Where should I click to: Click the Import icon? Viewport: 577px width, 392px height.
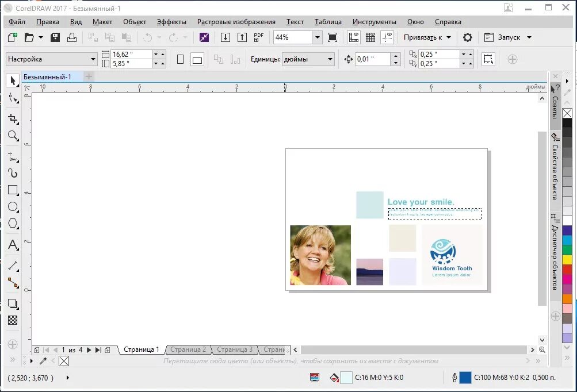coord(225,37)
